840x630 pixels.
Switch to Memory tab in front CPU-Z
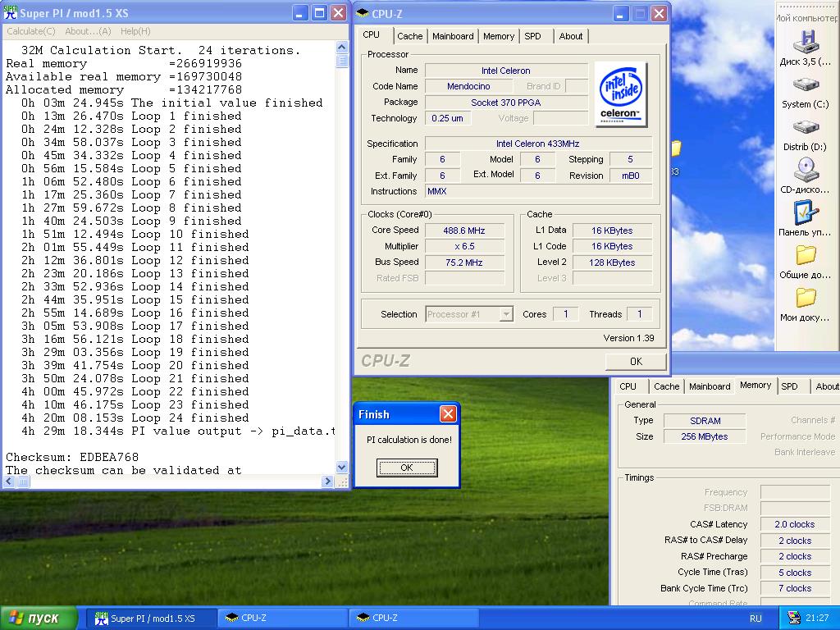[498, 36]
